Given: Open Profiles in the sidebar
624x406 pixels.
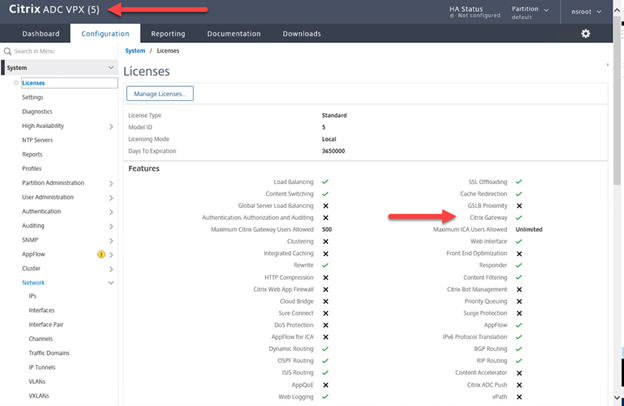Looking at the screenshot, I should click(x=32, y=168).
